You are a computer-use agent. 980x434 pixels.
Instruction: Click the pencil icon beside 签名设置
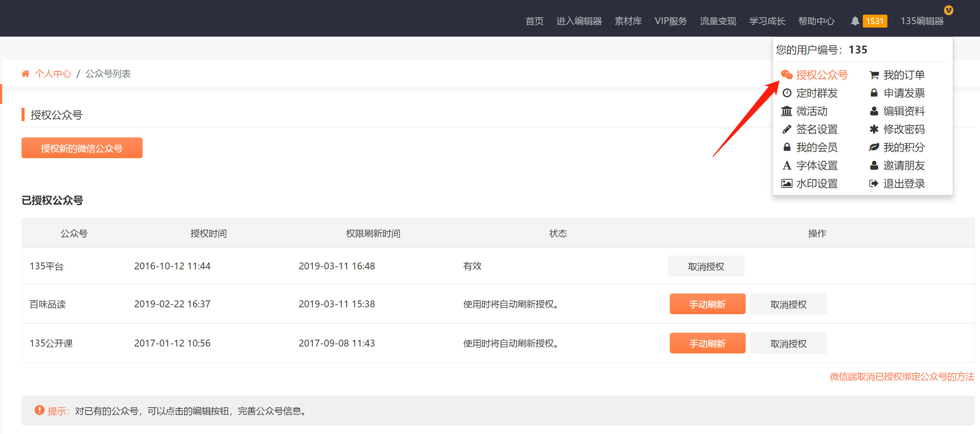click(787, 129)
